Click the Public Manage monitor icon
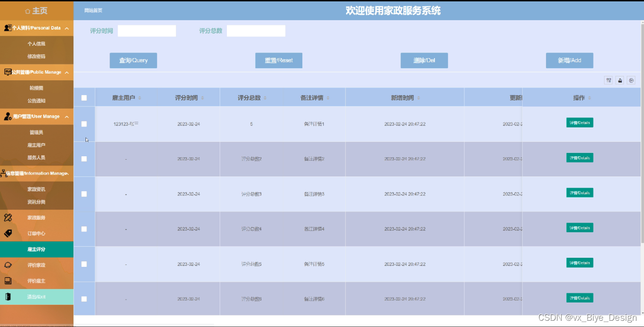The height and width of the screenshot is (327, 644). [8, 72]
